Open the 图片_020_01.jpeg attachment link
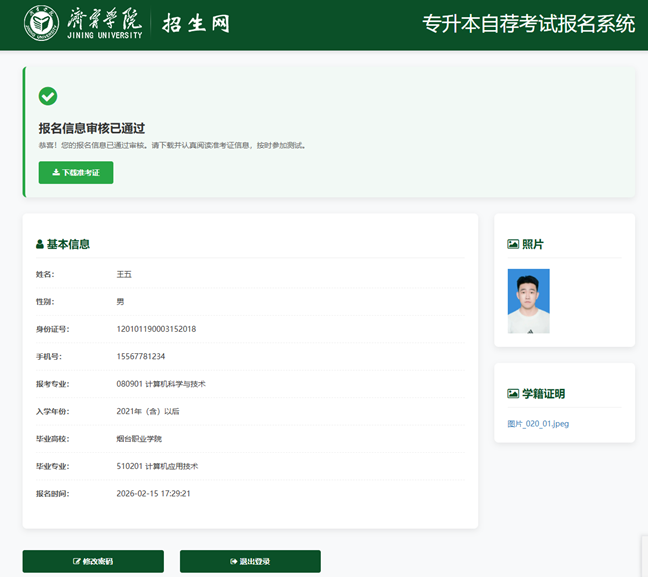This screenshot has width=648, height=577. (538, 424)
